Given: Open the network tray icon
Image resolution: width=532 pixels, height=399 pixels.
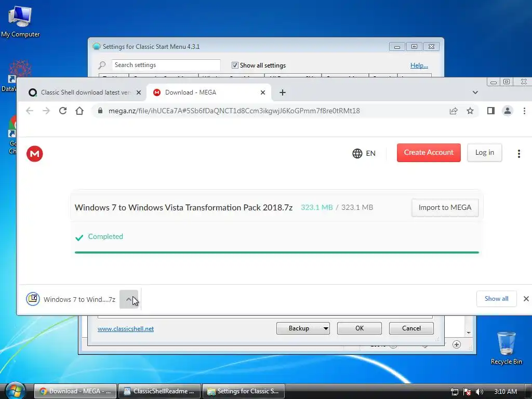Looking at the screenshot, I should pos(455,392).
